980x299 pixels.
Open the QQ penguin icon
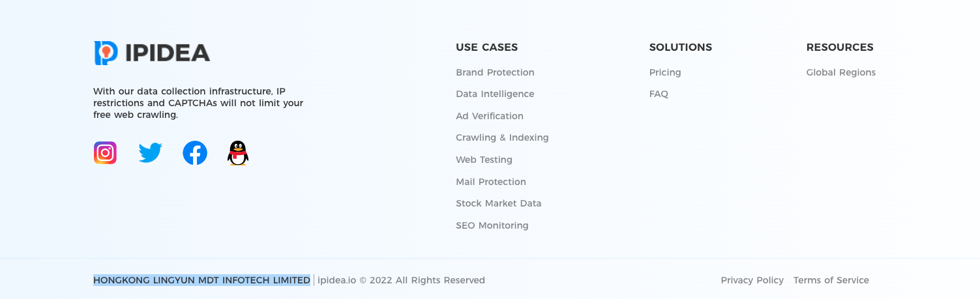[238, 153]
